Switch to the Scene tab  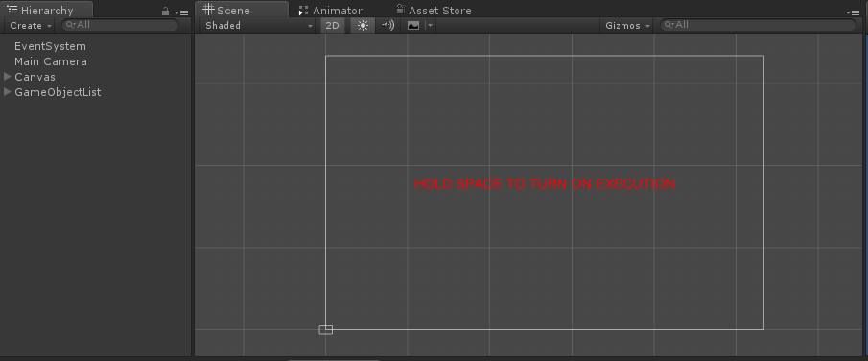pyautogui.click(x=242, y=10)
